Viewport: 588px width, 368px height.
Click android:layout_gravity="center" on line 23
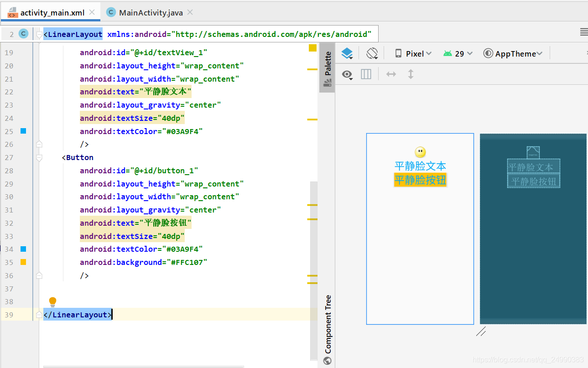coord(151,105)
